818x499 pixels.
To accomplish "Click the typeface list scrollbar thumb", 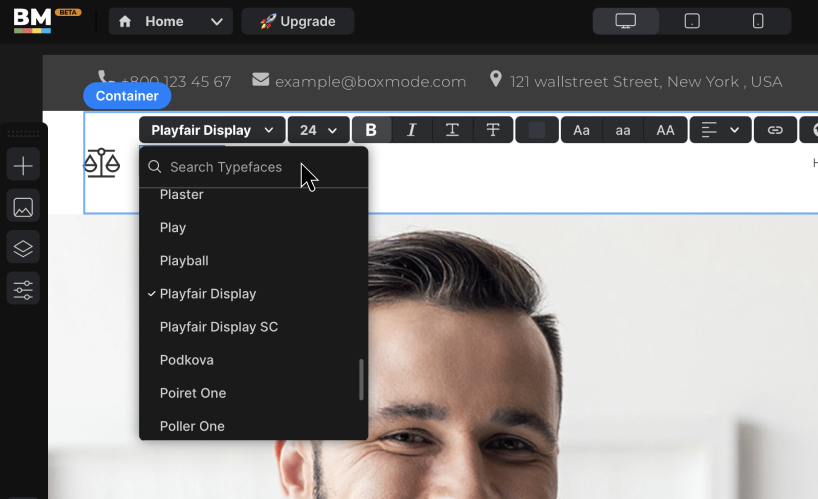I will pos(361,380).
